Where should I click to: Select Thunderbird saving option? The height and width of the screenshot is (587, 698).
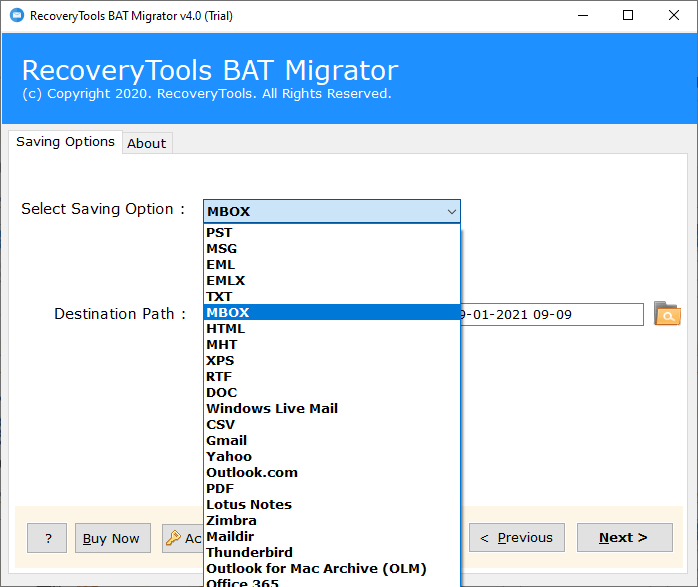pyautogui.click(x=332, y=553)
